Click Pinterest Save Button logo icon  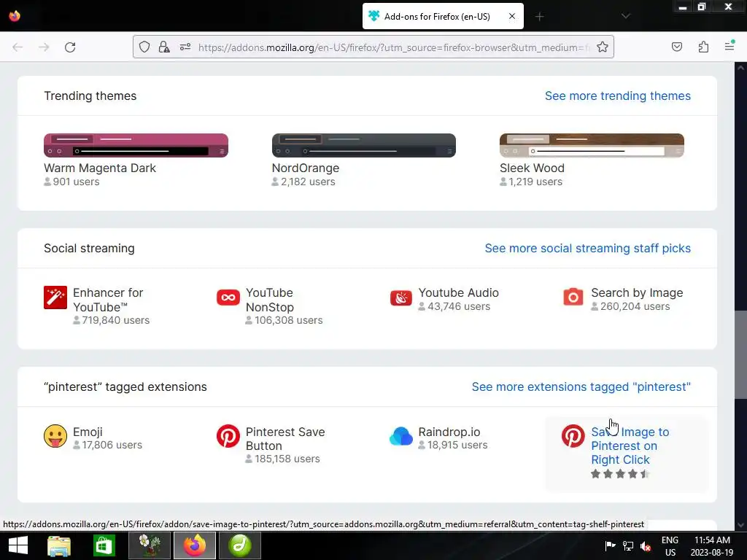point(228,436)
